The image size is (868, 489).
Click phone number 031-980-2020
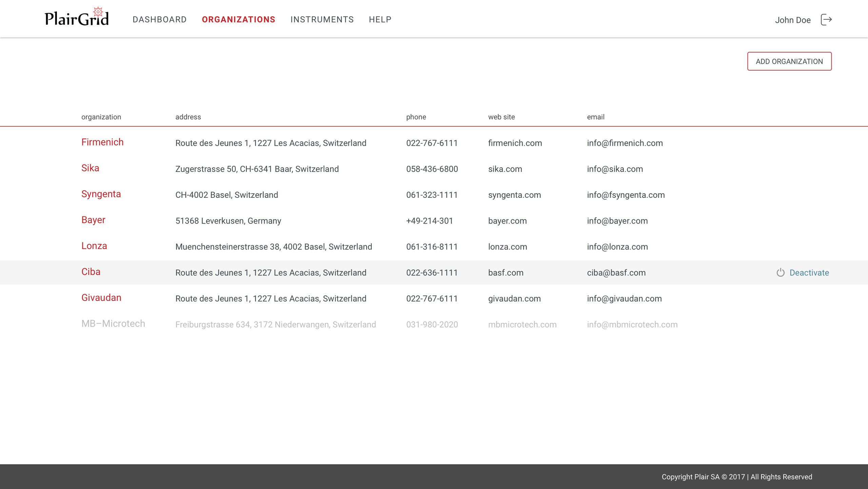(432, 325)
